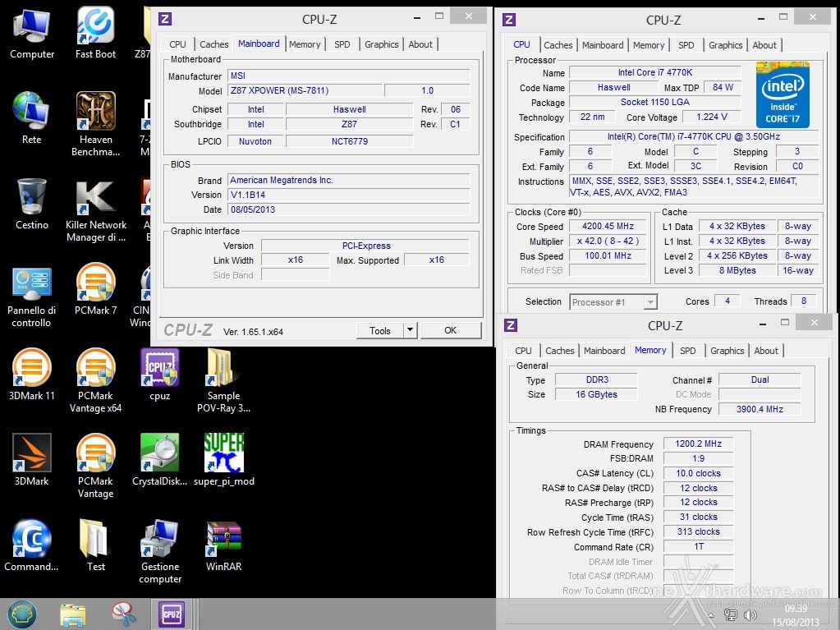The image size is (840, 630).
Task: Open Mainboard tab in CPU window
Action: tap(603, 45)
